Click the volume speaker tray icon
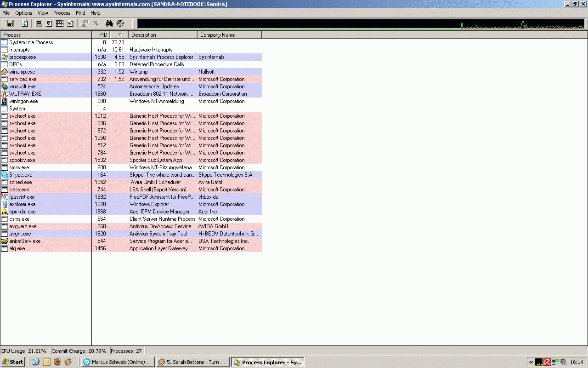The height and width of the screenshot is (368, 588). (563, 362)
